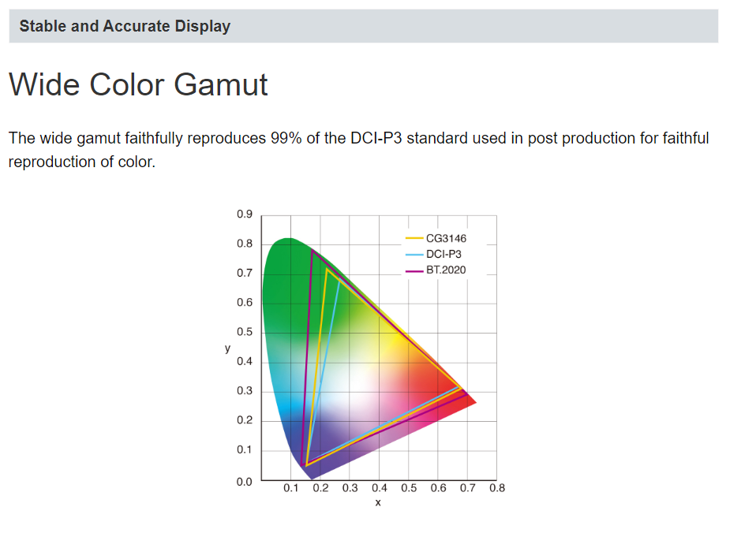Click the BT.2020 magenta legend line
Viewport: 756px width, 533px height.
(x=414, y=271)
